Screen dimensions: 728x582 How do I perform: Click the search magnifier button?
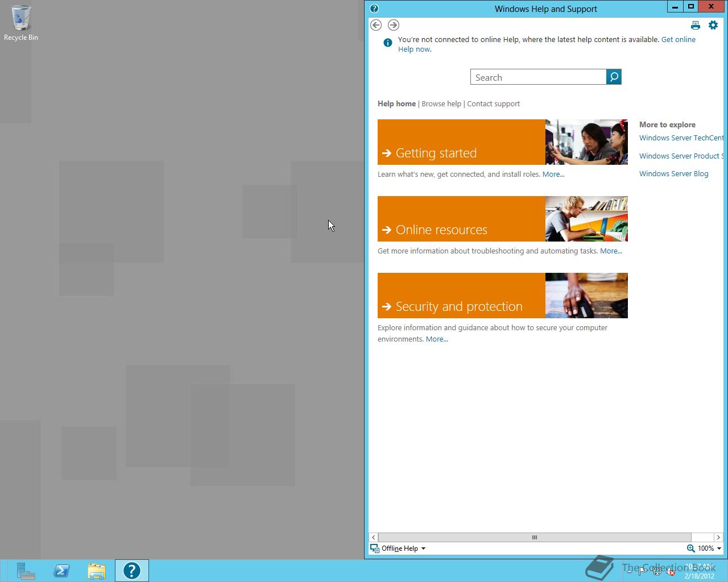(614, 77)
